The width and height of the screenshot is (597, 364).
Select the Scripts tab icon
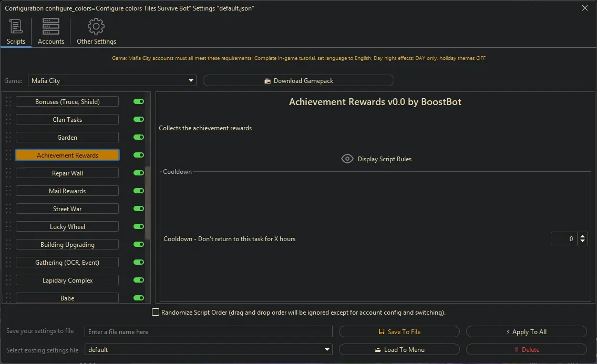[15, 26]
